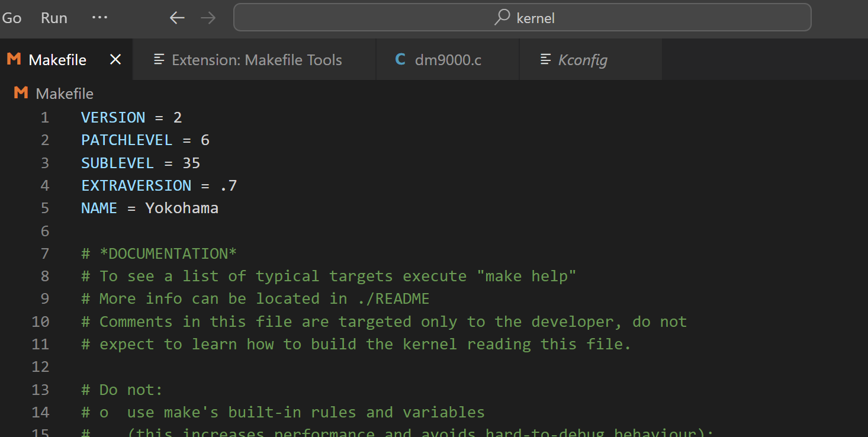
Task: Open the overflow menu with three dots
Action: click(99, 18)
